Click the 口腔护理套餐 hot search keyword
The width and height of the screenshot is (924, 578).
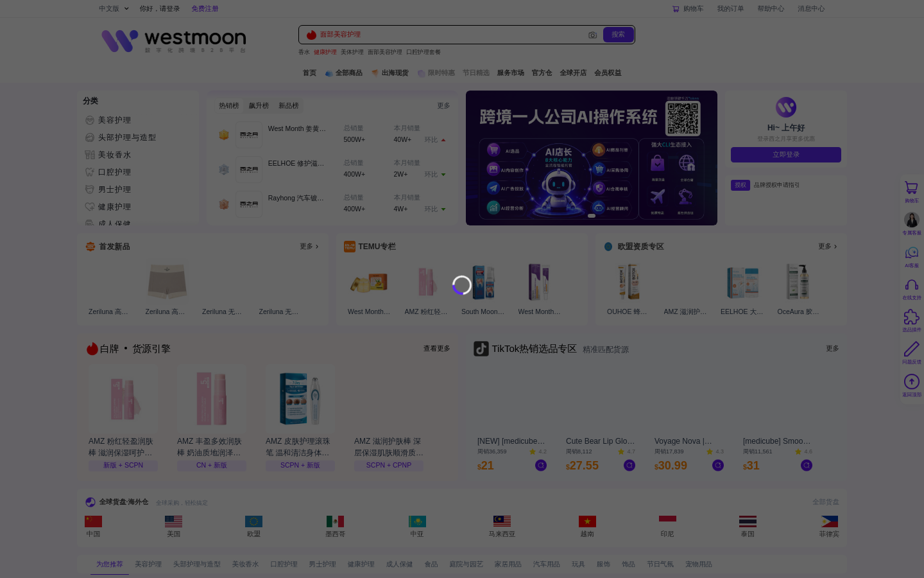click(424, 52)
